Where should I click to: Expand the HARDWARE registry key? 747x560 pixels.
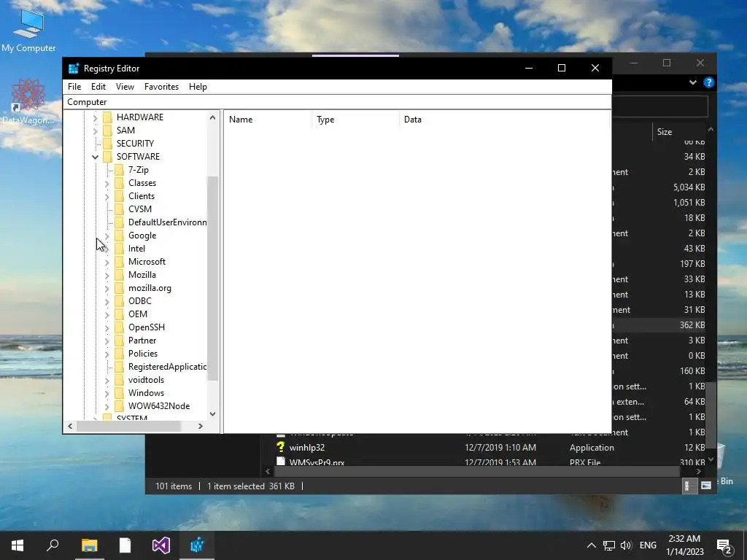pos(95,117)
